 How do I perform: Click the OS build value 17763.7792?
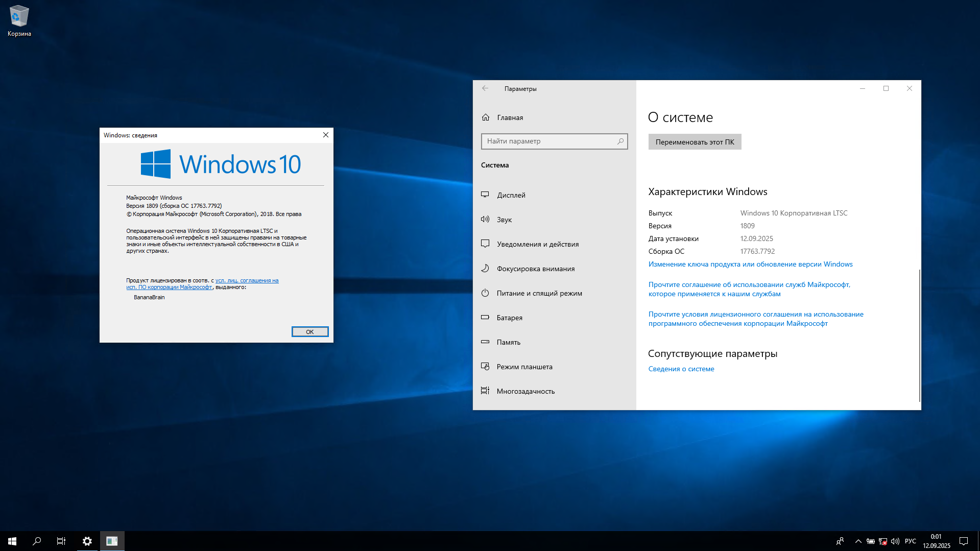click(x=757, y=251)
